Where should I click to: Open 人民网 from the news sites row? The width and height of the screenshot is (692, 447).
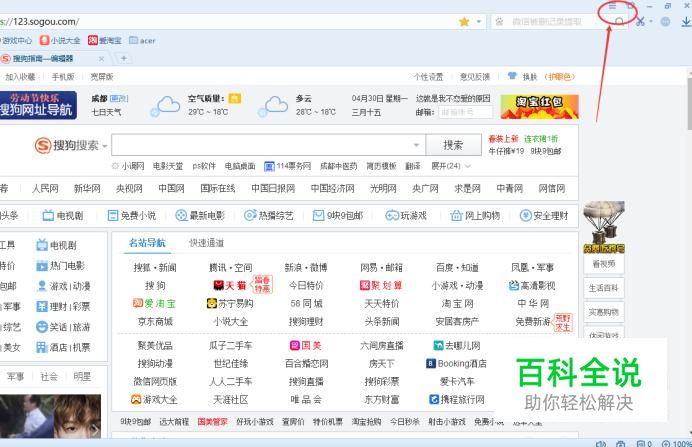(45, 188)
